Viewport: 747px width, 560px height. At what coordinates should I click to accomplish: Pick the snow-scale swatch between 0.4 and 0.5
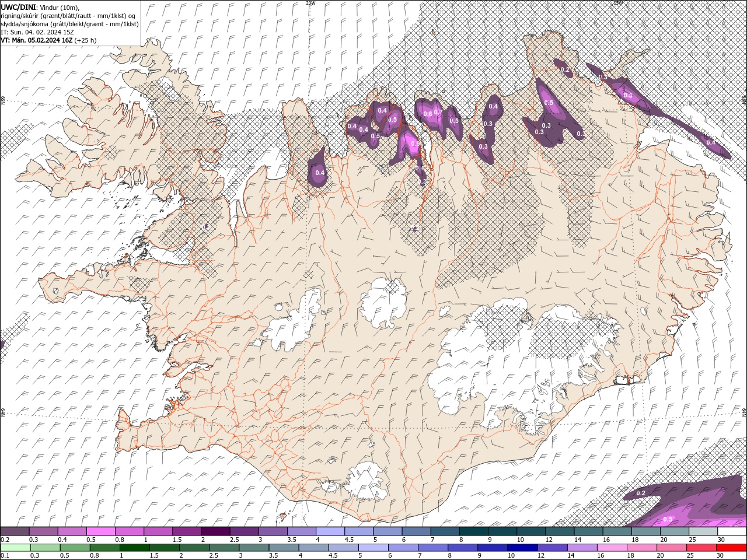pos(72,531)
